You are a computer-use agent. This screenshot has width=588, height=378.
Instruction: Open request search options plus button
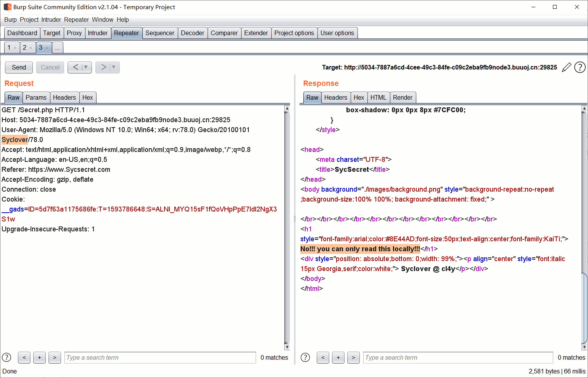tap(39, 357)
